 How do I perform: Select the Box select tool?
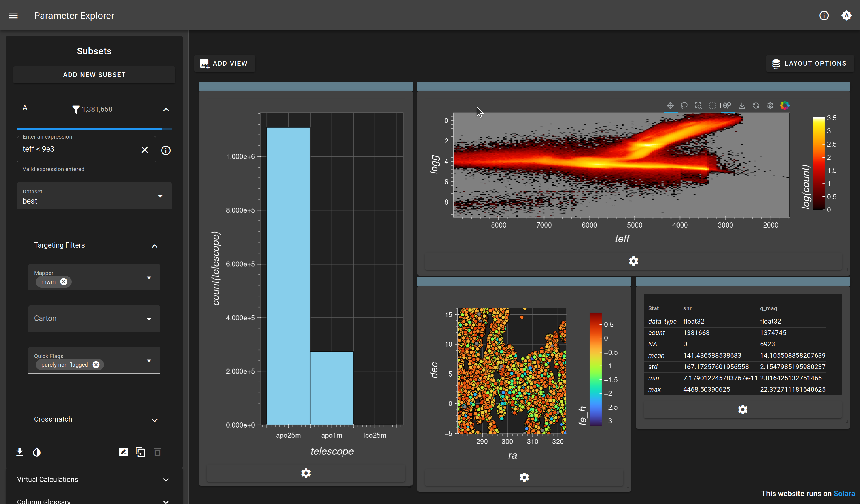712,106
